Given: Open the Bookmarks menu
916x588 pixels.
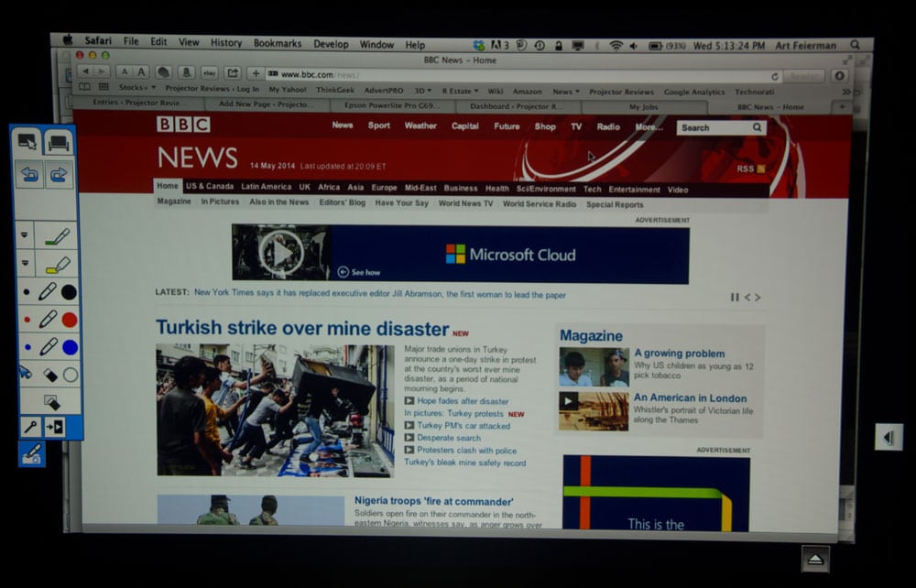Looking at the screenshot, I should tap(278, 43).
